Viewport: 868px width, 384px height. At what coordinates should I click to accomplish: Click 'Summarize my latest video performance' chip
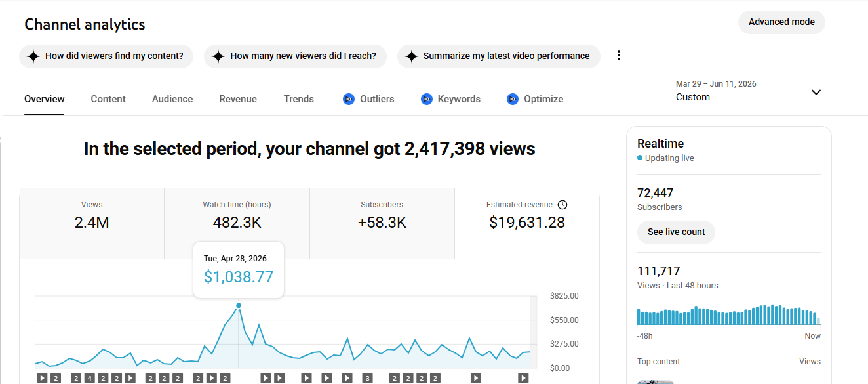pyautogui.click(x=498, y=56)
